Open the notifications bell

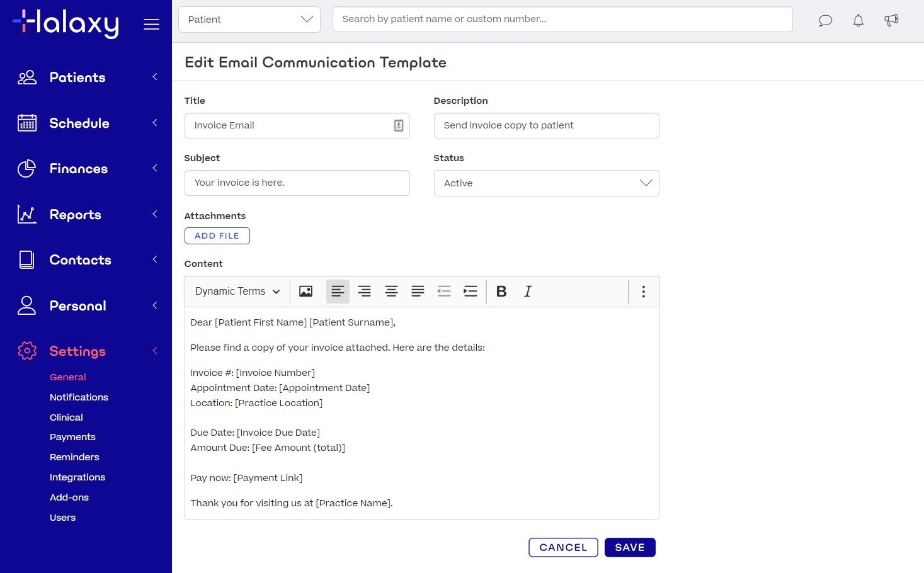pyautogui.click(x=858, y=21)
